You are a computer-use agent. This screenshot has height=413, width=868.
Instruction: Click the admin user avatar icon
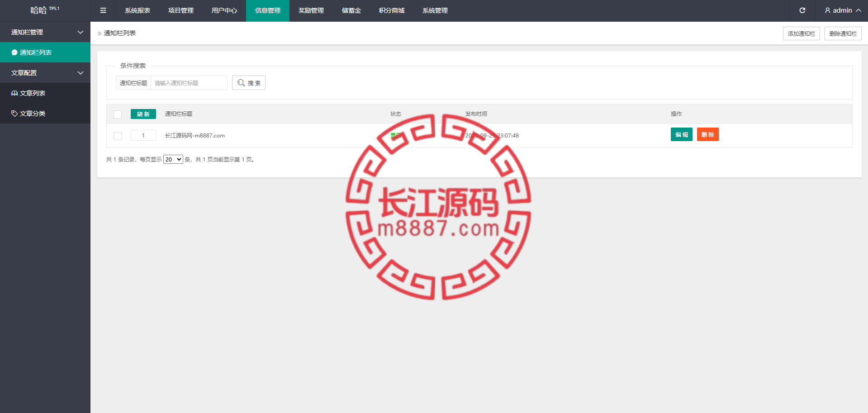(x=828, y=10)
